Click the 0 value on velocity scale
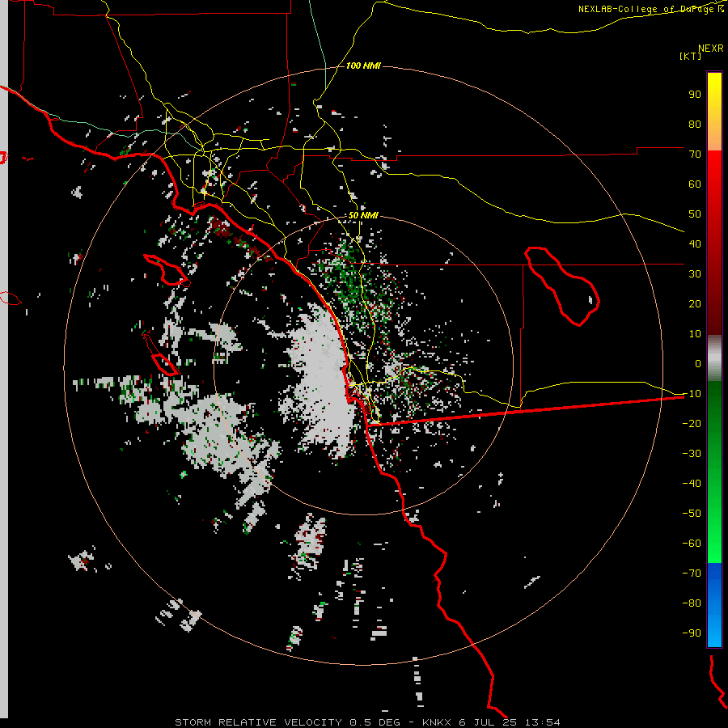The width and height of the screenshot is (728, 728). pyautogui.click(x=698, y=363)
